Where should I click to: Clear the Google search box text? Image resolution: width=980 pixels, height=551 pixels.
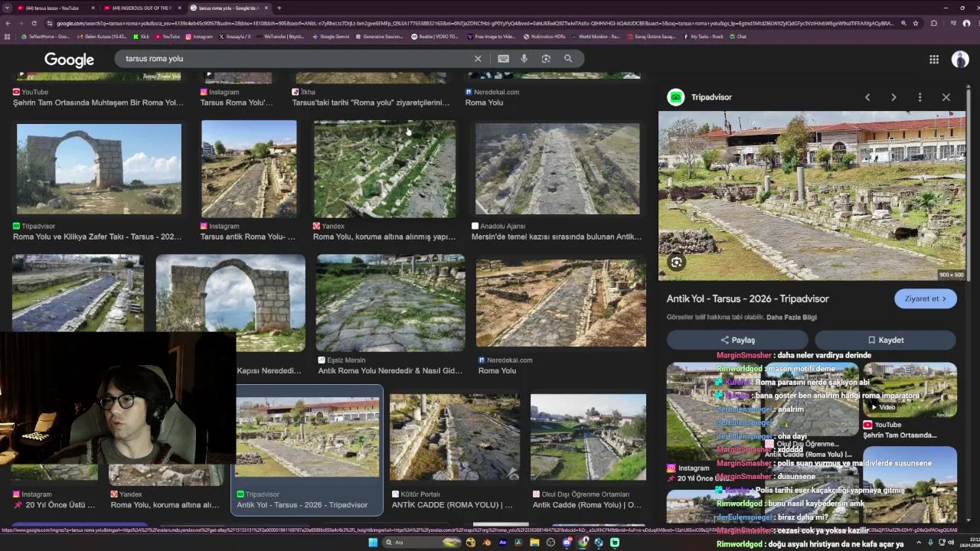[478, 58]
